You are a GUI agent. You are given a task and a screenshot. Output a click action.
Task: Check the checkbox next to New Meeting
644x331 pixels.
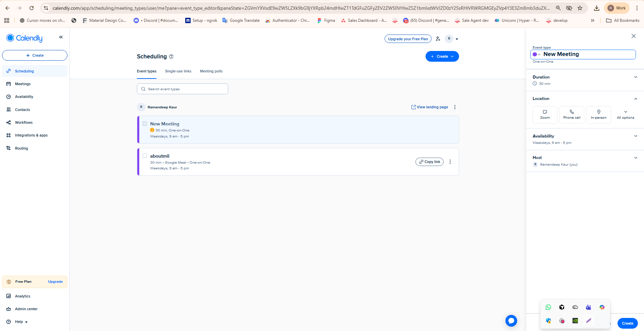click(x=145, y=123)
